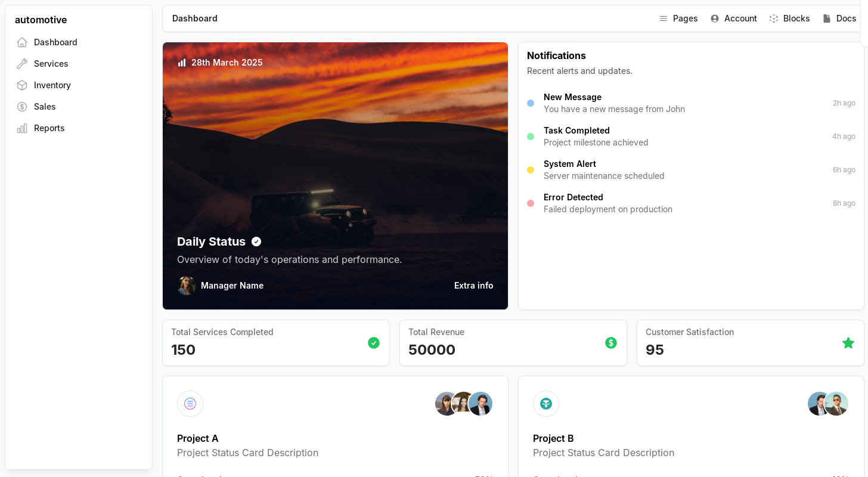868x477 pixels.
Task: Click the Extra info link
Action: 473,286
